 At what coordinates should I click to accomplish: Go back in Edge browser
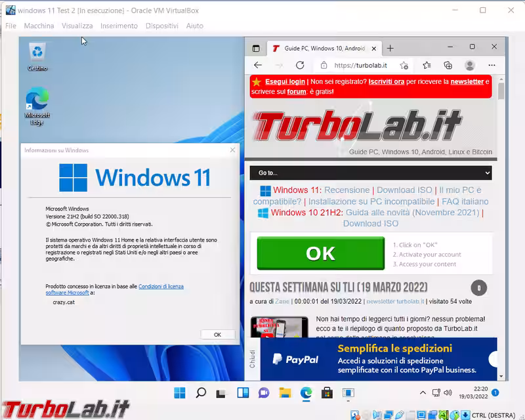258,66
